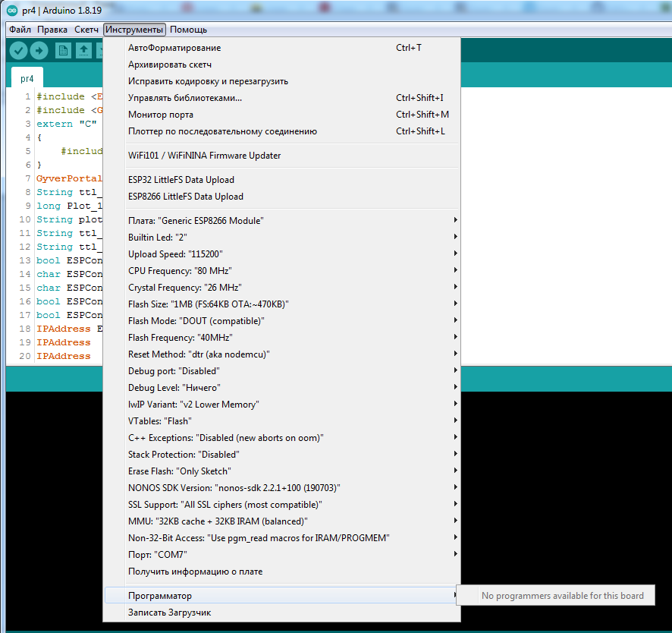Click the Verify (checkmark) toolbar icon
672x633 pixels.
click(18, 51)
